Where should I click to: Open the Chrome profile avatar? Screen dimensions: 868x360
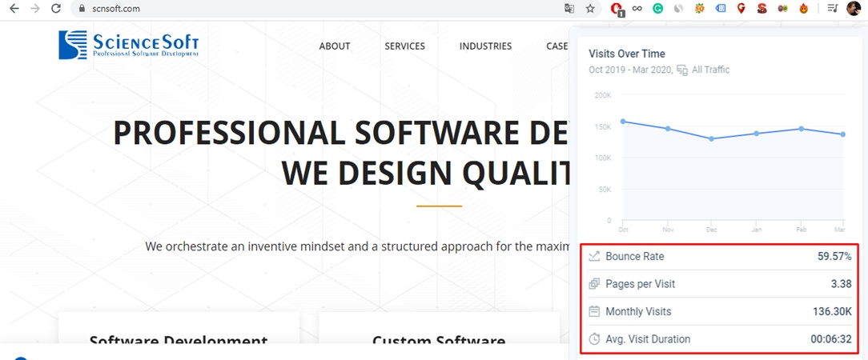tap(853, 8)
